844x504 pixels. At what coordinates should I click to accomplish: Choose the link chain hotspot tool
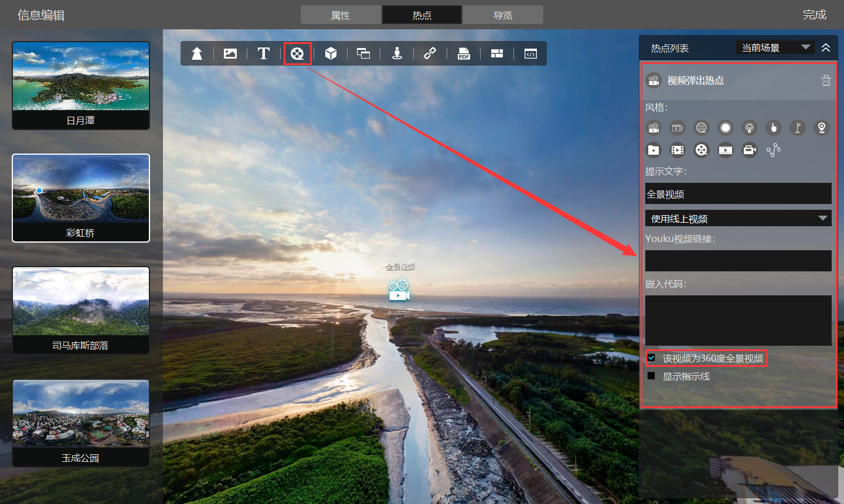point(430,54)
